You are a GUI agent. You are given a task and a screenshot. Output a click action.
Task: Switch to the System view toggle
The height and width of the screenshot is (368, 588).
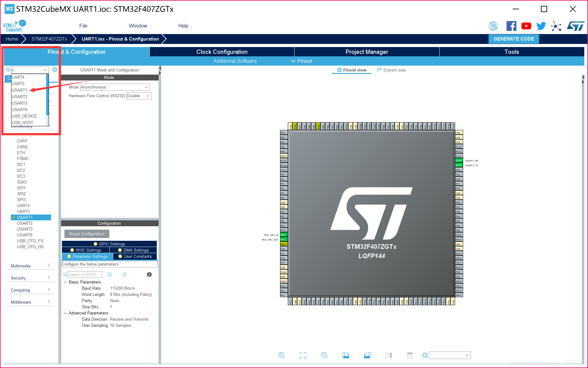(x=392, y=70)
